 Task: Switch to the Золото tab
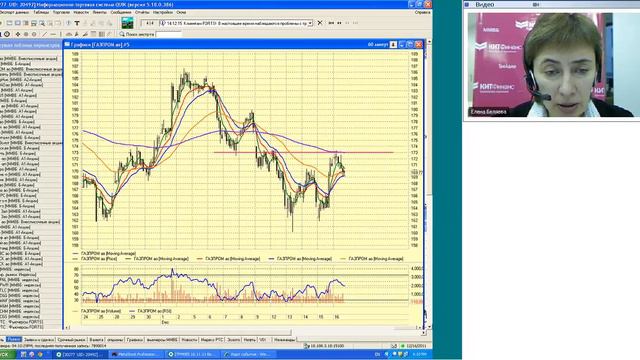pos(233,340)
